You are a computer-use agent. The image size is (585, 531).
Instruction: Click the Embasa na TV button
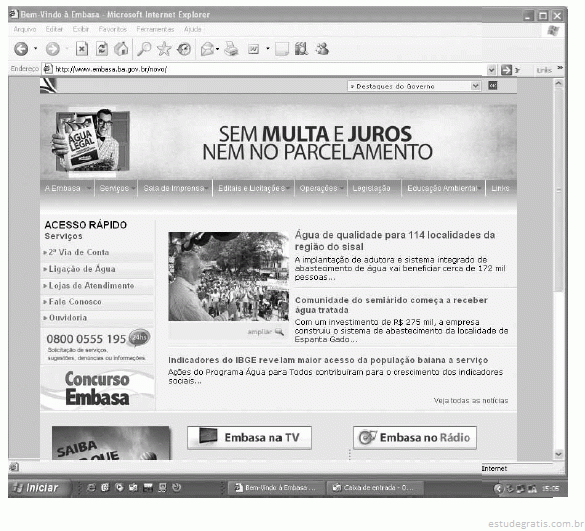[249, 438]
